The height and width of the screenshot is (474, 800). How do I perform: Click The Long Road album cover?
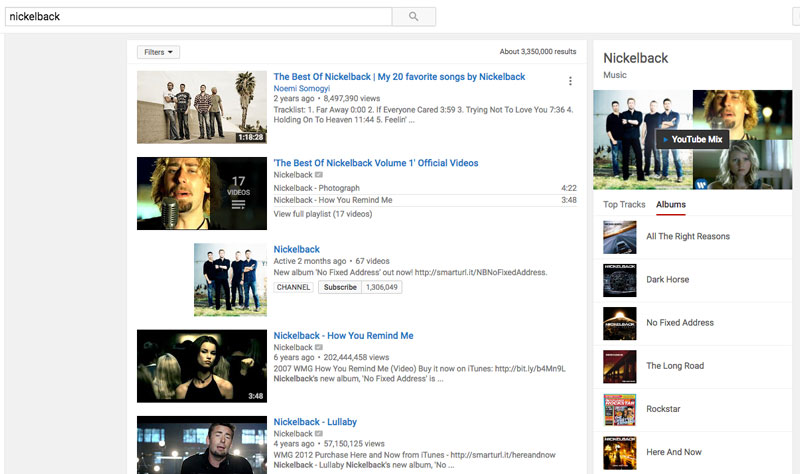pyautogui.click(x=620, y=366)
